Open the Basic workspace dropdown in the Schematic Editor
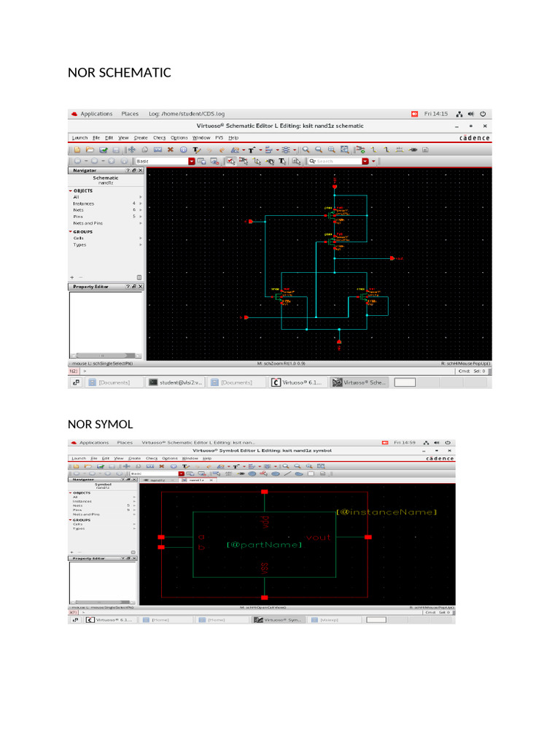Image resolution: width=560 pixels, height=747 pixels. coord(191,161)
